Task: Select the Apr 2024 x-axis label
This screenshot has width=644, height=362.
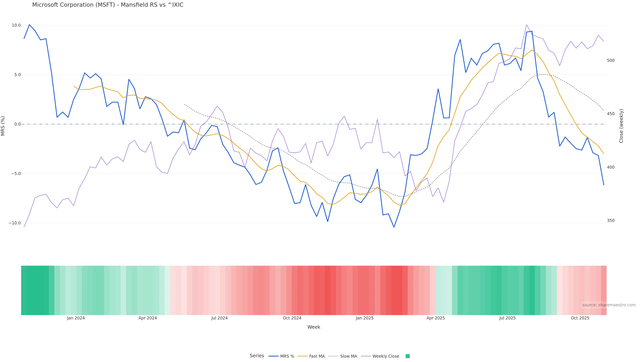Action: [x=148, y=318]
